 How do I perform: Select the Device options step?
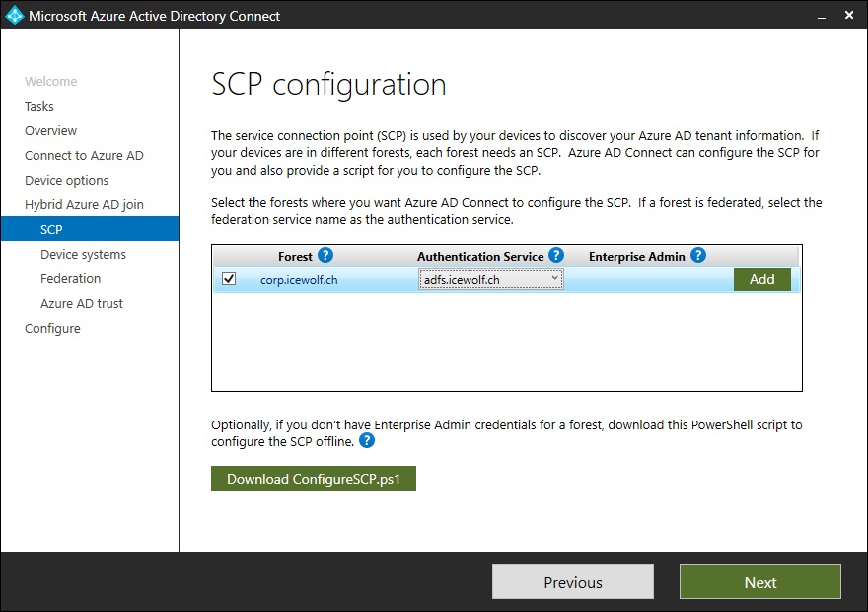66,180
